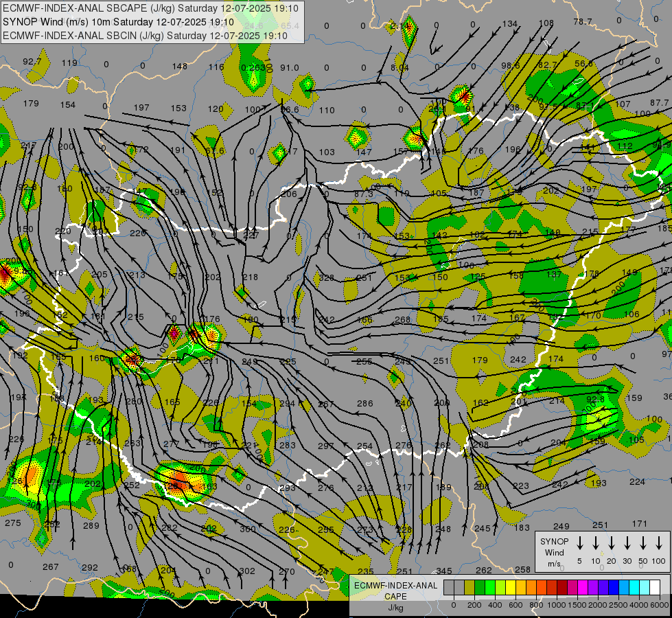This screenshot has width=672, height=618.
Task: Pick the pure blue CAPE scale swatch
Action: pos(613,587)
